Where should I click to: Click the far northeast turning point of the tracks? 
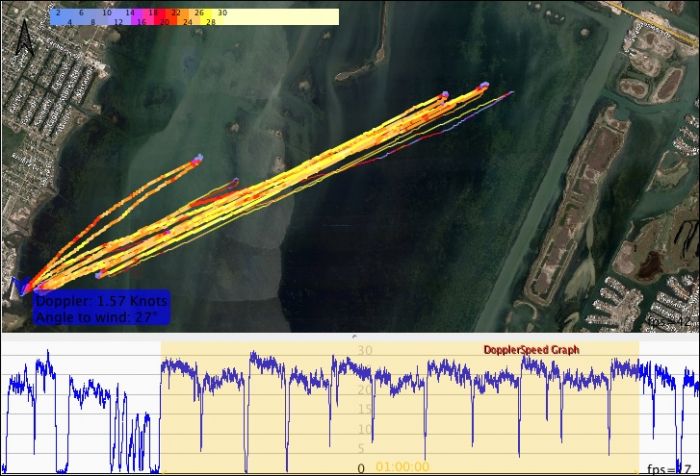(485, 86)
